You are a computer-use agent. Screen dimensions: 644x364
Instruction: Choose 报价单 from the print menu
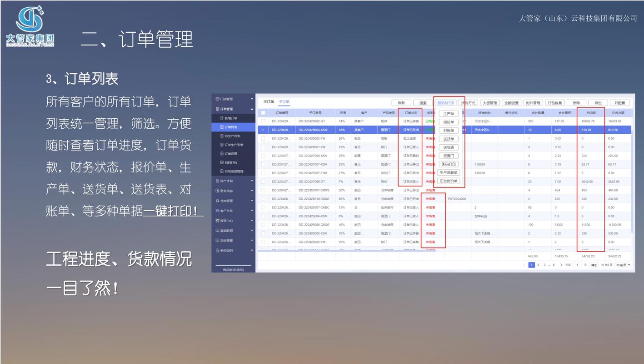coord(449,122)
